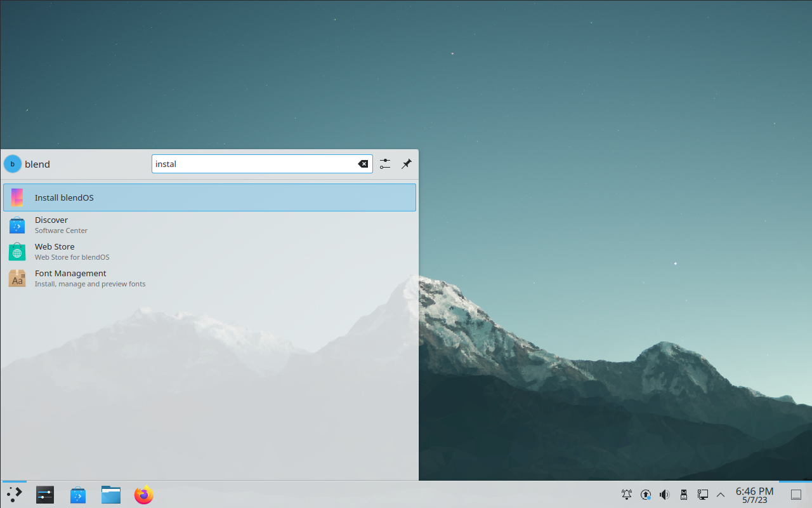Clear the search text with the backspace button
812x508 pixels.
(x=363, y=164)
